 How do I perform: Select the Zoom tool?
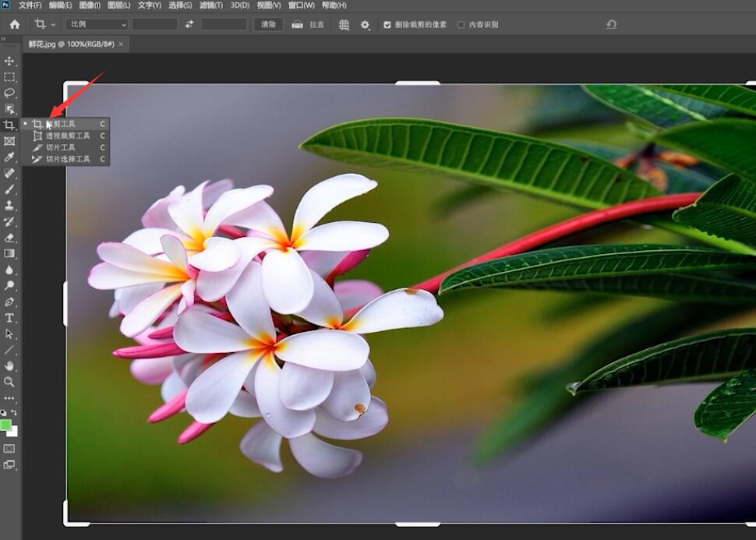point(9,382)
